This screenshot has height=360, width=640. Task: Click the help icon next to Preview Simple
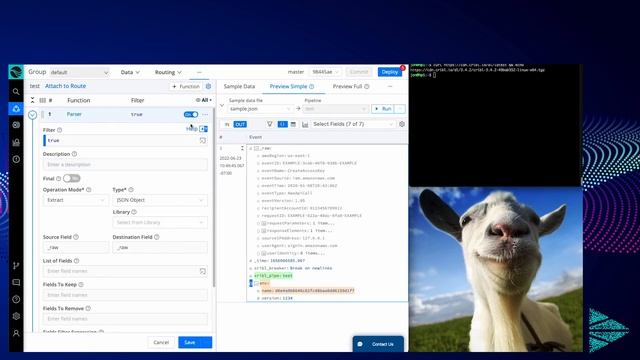pos(311,87)
